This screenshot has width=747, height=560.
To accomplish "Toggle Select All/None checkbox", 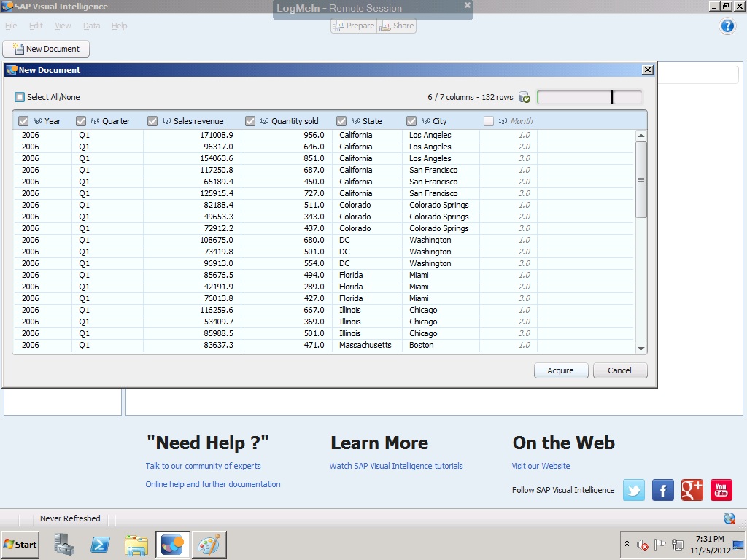I will click(20, 97).
